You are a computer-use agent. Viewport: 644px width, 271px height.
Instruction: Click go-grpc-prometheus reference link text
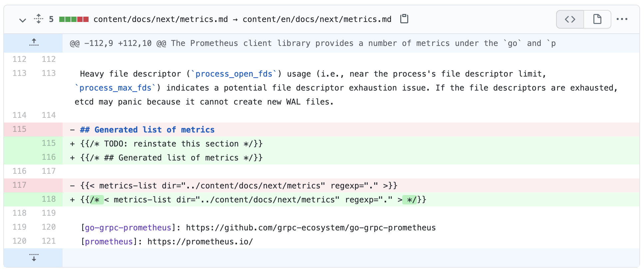[x=128, y=228]
